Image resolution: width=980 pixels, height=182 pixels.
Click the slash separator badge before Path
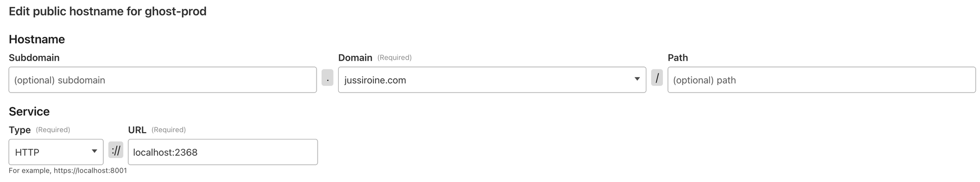click(x=657, y=78)
